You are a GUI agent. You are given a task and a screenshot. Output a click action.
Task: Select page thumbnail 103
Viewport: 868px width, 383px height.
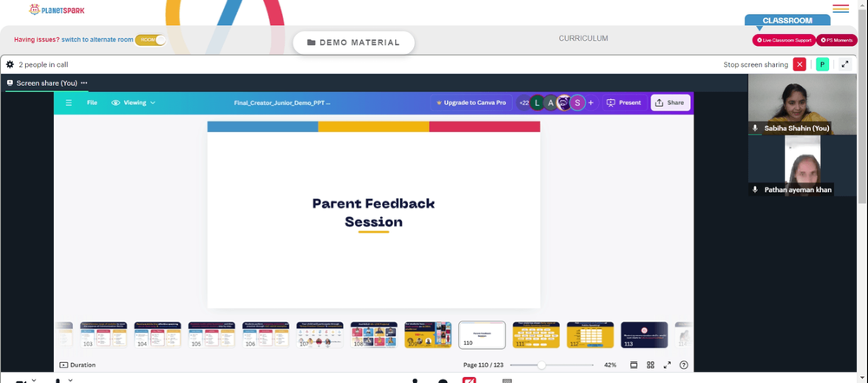tap(103, 334)
